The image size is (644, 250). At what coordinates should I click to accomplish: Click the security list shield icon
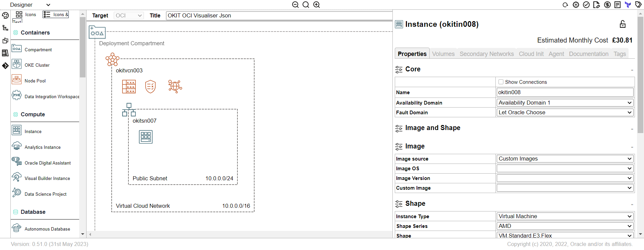[x=151, y=86]
